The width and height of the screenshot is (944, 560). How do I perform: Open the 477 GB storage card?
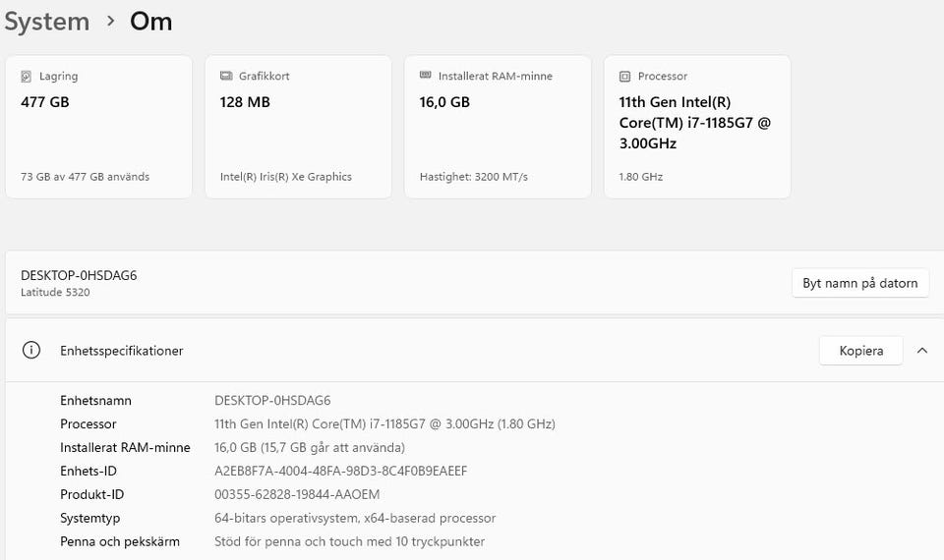[98, 128]
